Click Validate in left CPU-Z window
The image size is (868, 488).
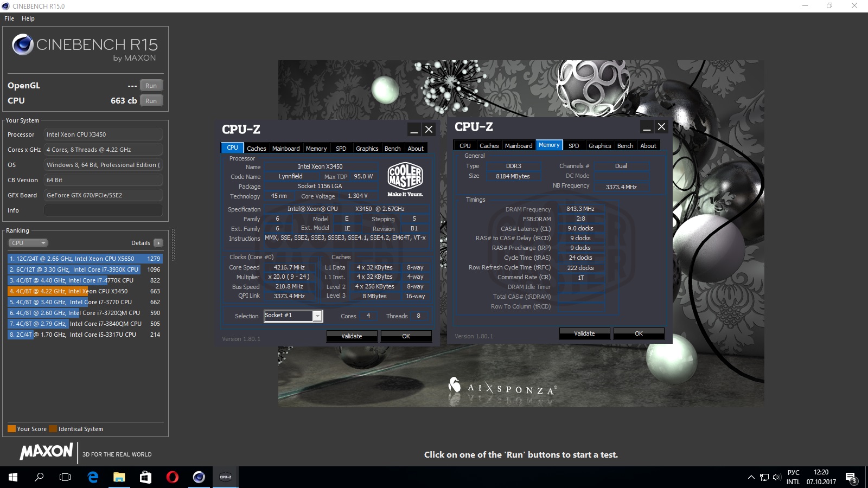click(352, 336)
